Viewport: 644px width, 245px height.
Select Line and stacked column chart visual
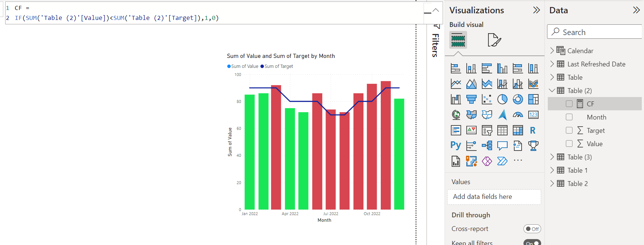[x=502, y=84]
